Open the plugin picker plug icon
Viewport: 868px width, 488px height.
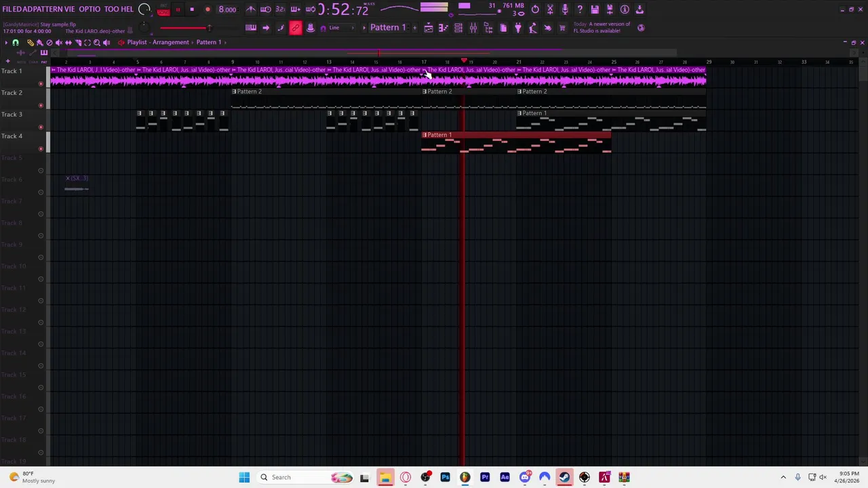click(x=518, y=28)
